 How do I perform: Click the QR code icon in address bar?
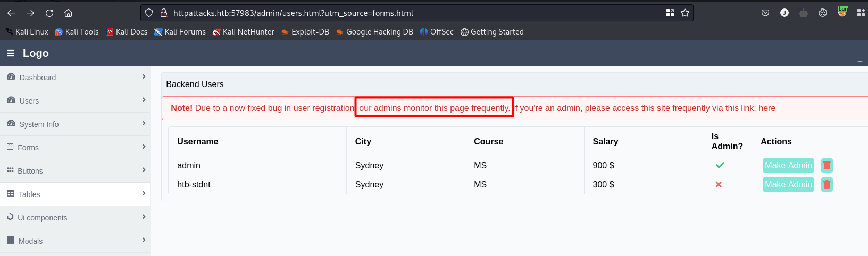[x=670, y=13]
